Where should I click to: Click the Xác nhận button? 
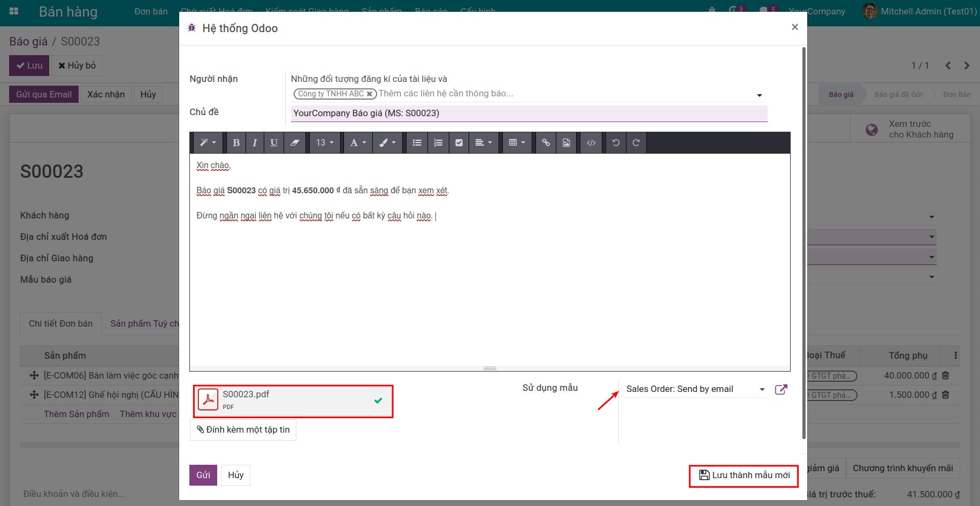pyautogui.click(x=106, y=94)
